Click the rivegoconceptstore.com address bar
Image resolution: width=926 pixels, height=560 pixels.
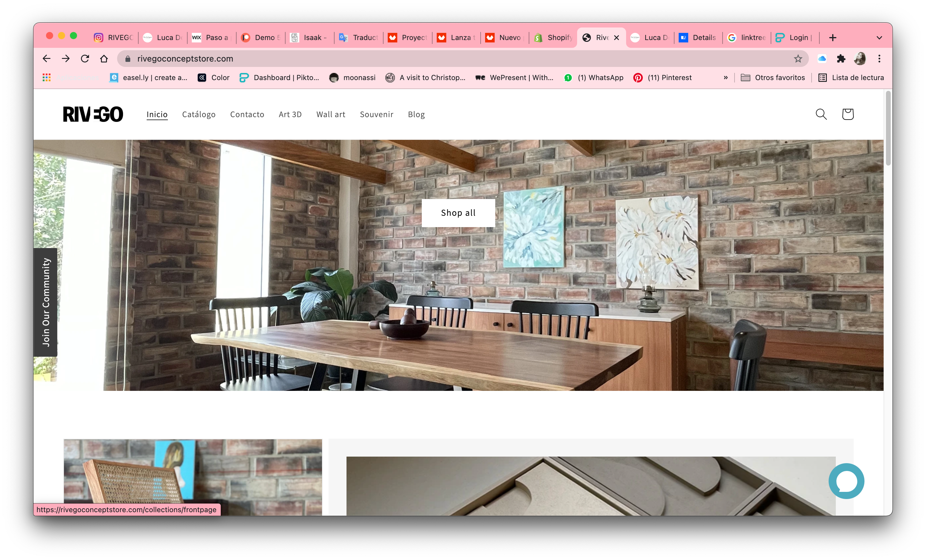tap(459, 59)
